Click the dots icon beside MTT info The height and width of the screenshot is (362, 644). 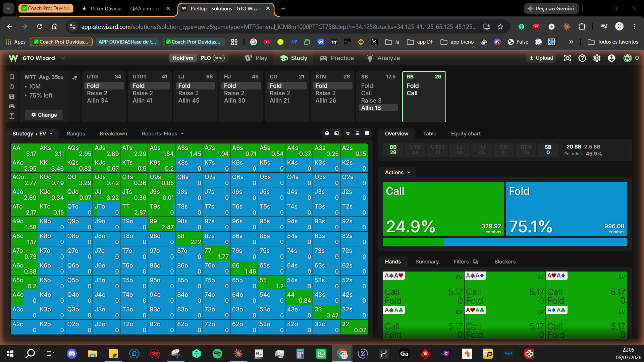coord(74,78)
